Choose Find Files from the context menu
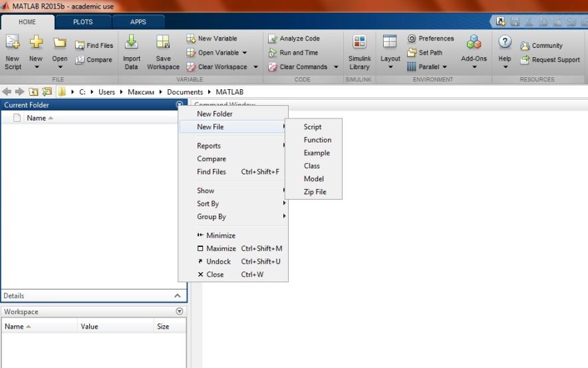The height and width of the screenshot is (368, 588). click(x=233, y=172)
